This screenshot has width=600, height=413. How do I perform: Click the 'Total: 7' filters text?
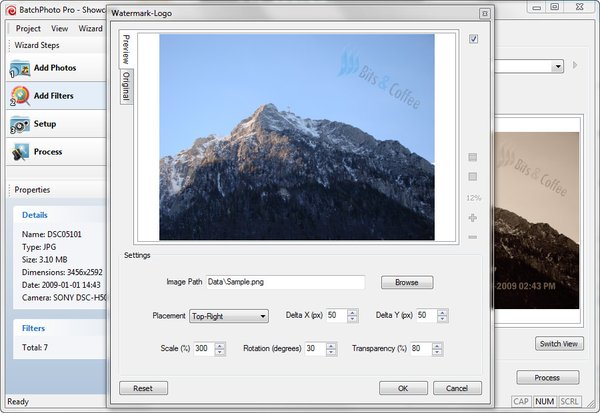point(35,348)
